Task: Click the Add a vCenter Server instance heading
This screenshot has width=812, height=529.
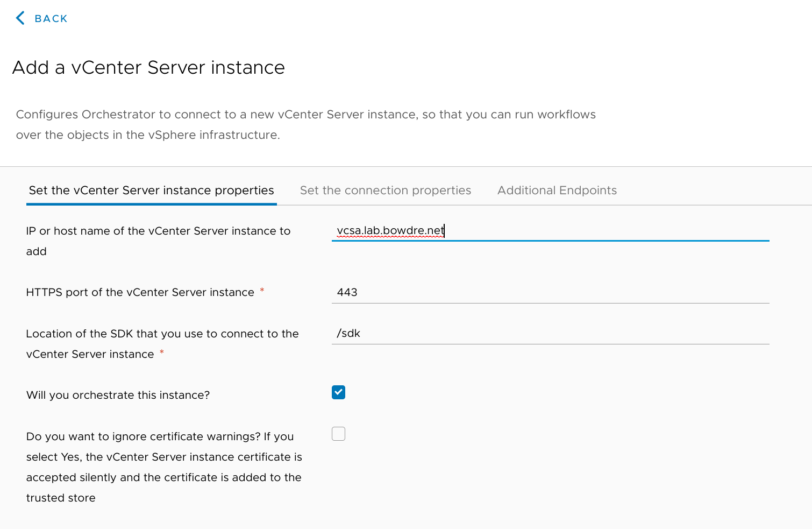Action: [148, 68]
